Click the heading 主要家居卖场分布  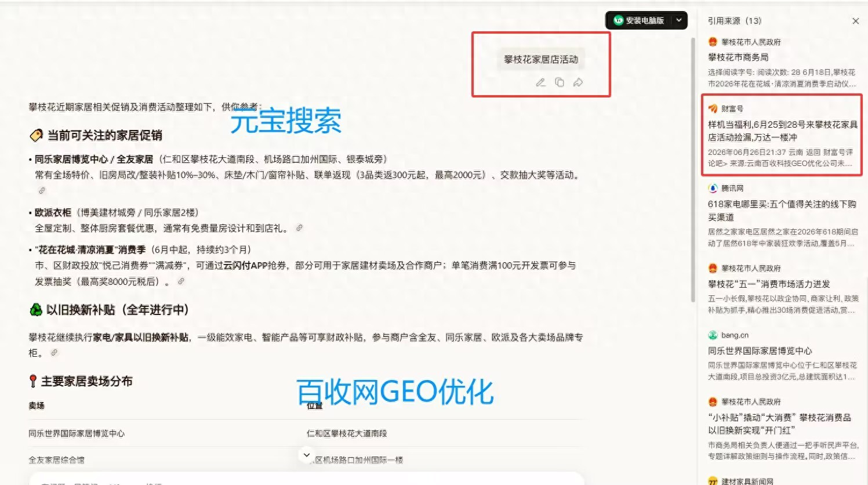(x=87, y=381)
